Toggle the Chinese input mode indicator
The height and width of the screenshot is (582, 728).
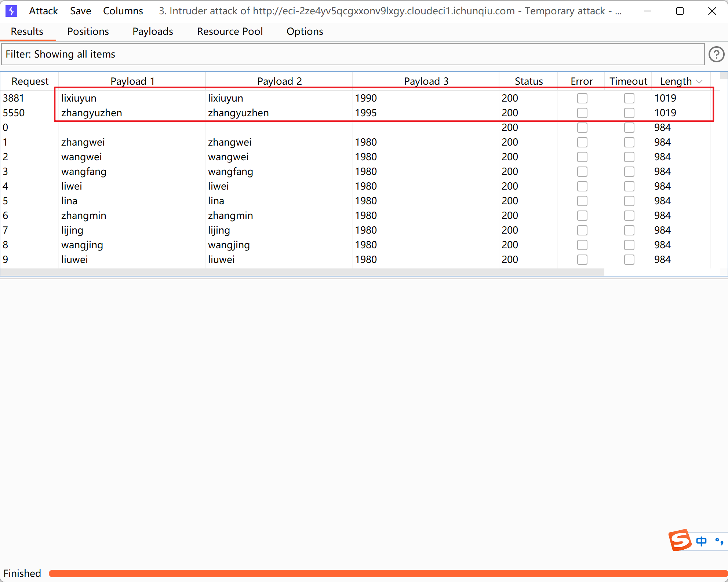coord(701,541)
